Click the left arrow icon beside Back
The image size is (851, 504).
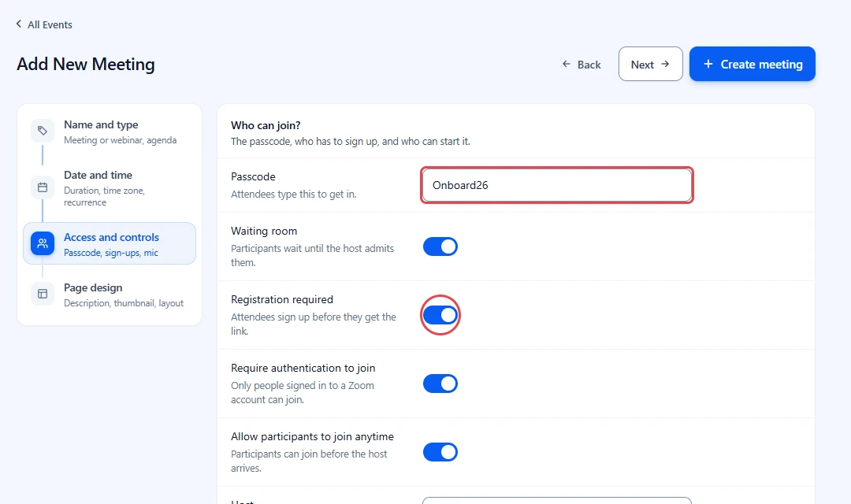(566, 64)
